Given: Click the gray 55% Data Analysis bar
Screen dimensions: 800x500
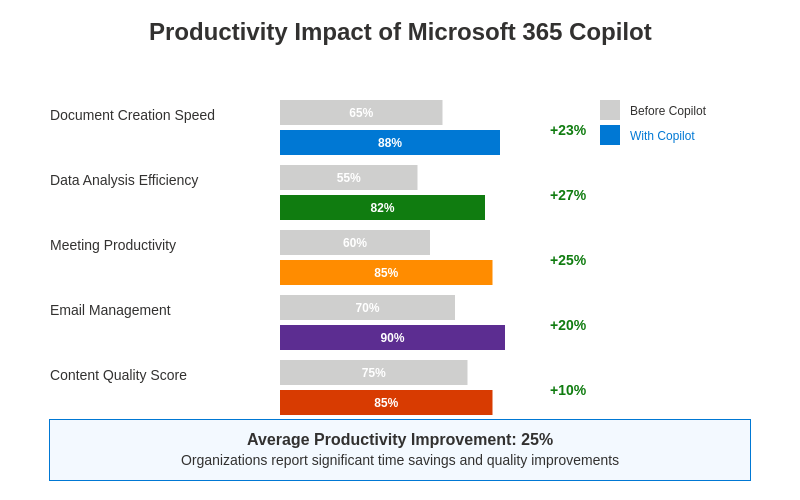Looking at the screenshot, I should click(348, 178).
